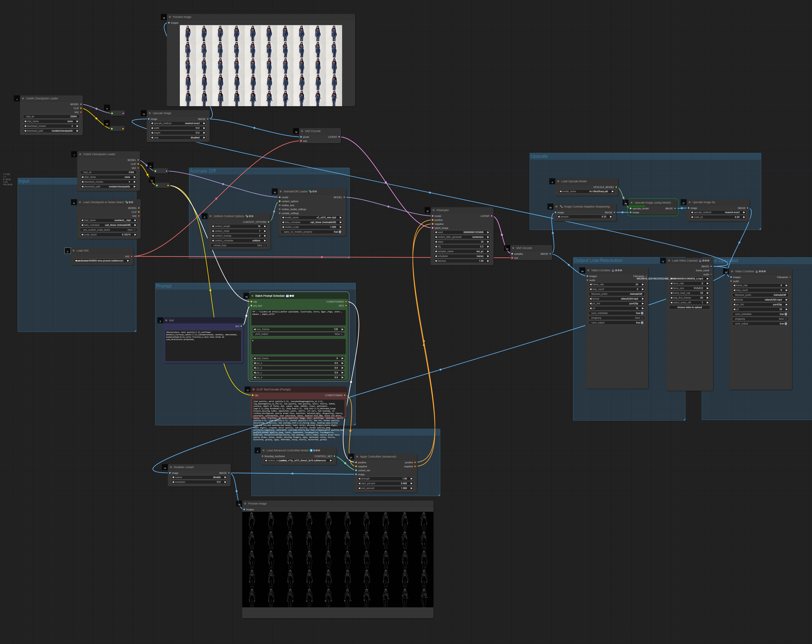Open Load Upscale Model's model_name dropdown
Viewport: 812px width, 644px height.
tap(587, 191)
